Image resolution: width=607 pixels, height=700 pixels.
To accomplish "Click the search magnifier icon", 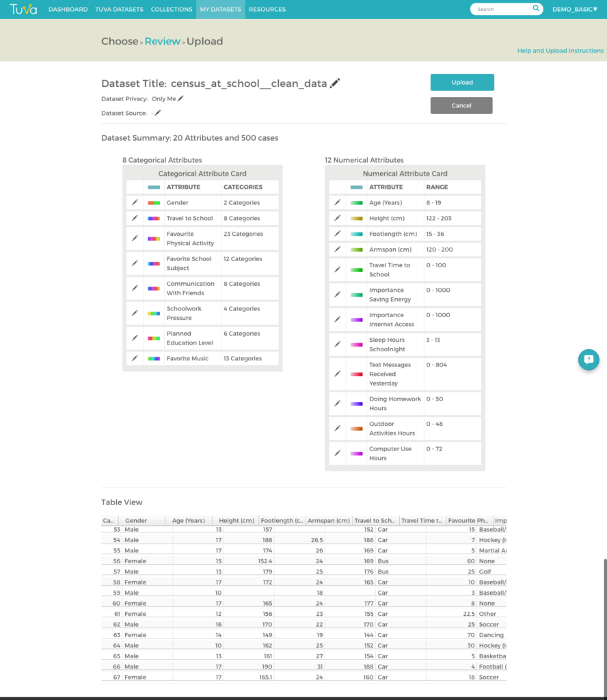I will (536, 8).
